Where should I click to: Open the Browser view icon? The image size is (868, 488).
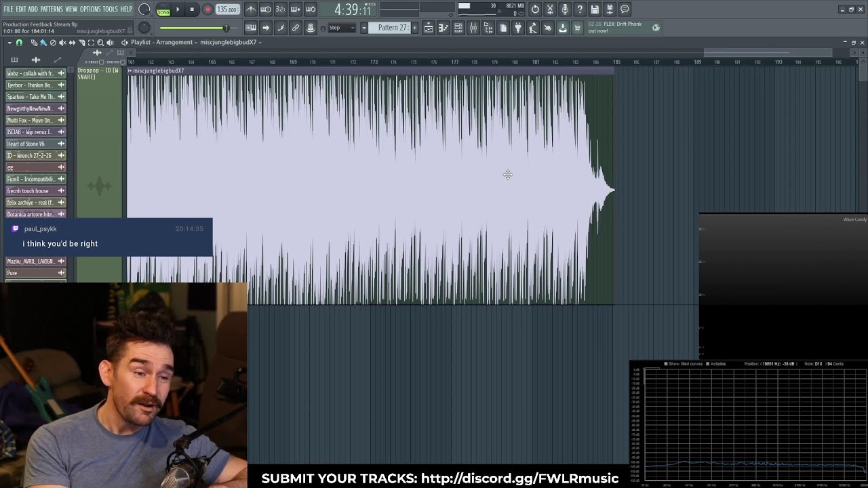[x=488, y=28]
